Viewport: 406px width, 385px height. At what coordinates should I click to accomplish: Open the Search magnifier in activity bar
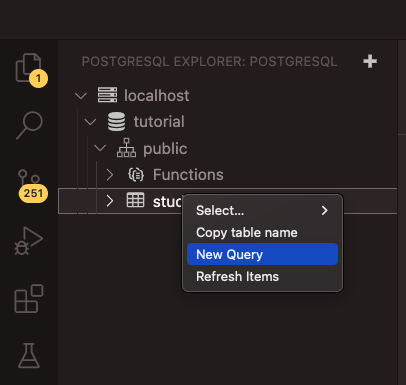pyautogui.click(x=29, y=126)
